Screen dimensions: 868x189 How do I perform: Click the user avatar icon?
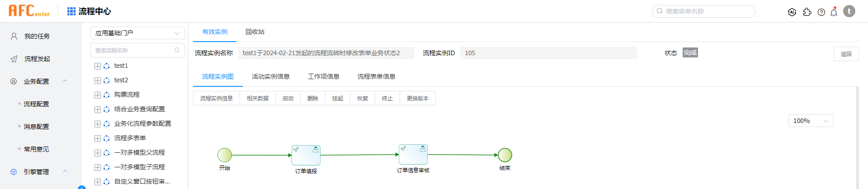[x=849, y=11]
